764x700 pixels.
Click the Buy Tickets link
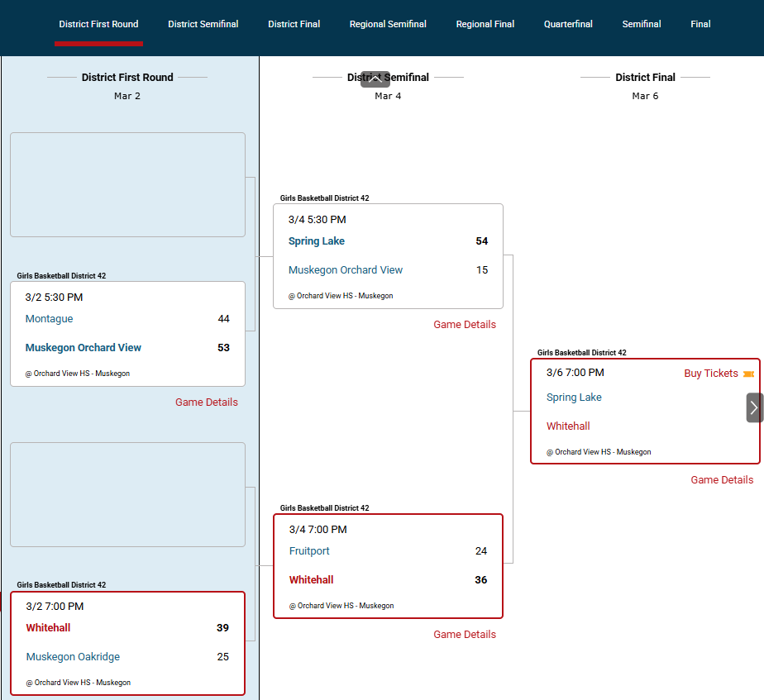point(710,374)
